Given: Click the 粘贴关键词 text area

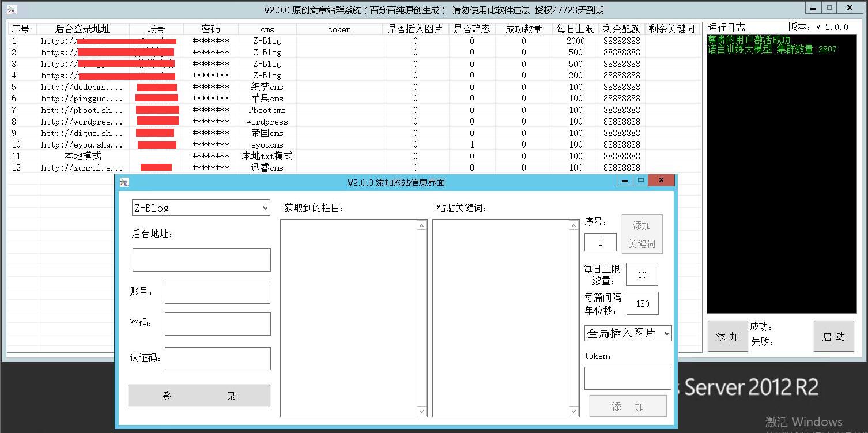Looking at the screenshot, I should tap(501, 317).
